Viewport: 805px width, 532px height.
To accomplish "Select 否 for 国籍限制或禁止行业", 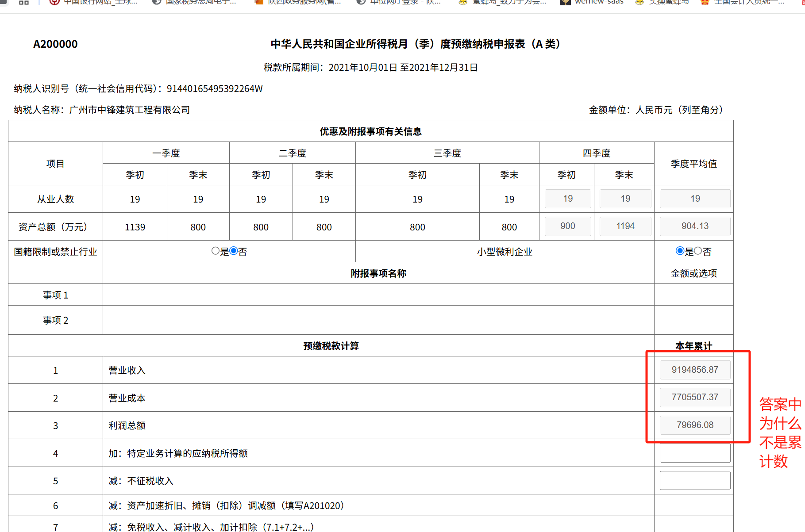I will 234,251.
